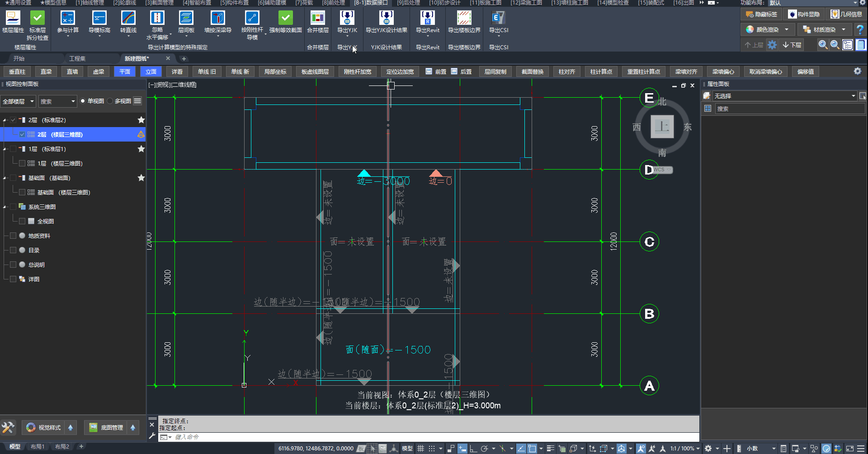
Task: Click the 立面 view button
Action: (151, 71)
